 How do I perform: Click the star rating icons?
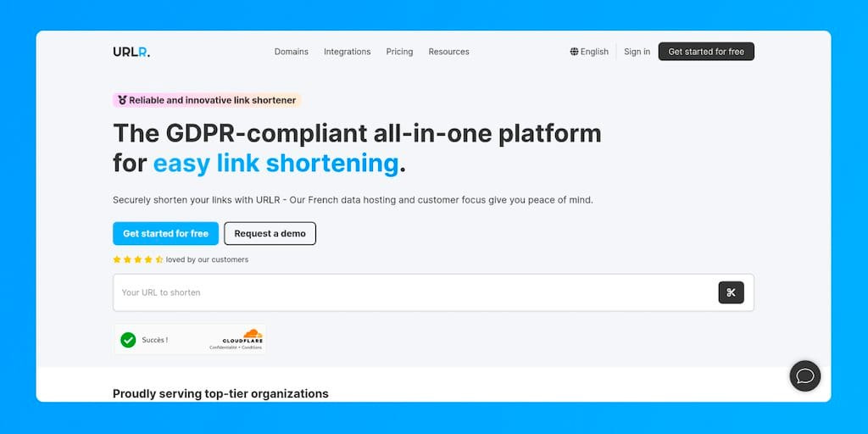point(138,259)
